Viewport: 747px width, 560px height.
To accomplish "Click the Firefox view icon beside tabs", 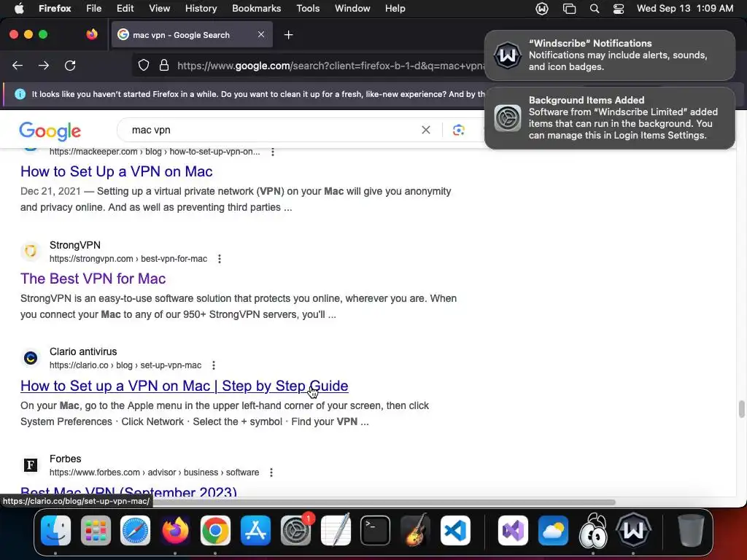I will click(x=92, y=34).
